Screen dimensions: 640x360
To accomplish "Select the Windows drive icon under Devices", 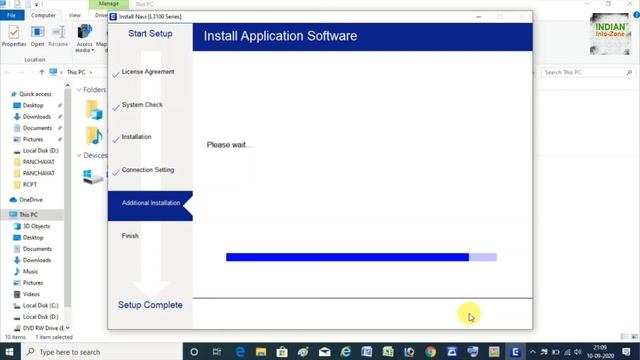I will coord(93,176).
